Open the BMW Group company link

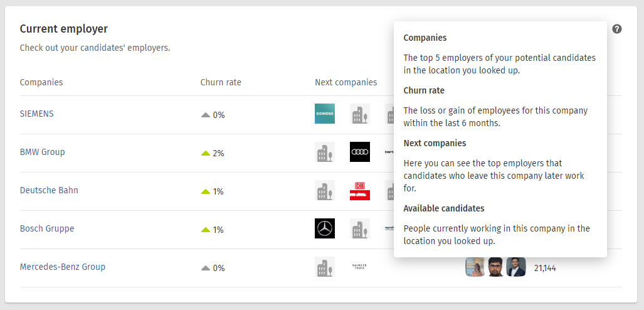(42, 152)
